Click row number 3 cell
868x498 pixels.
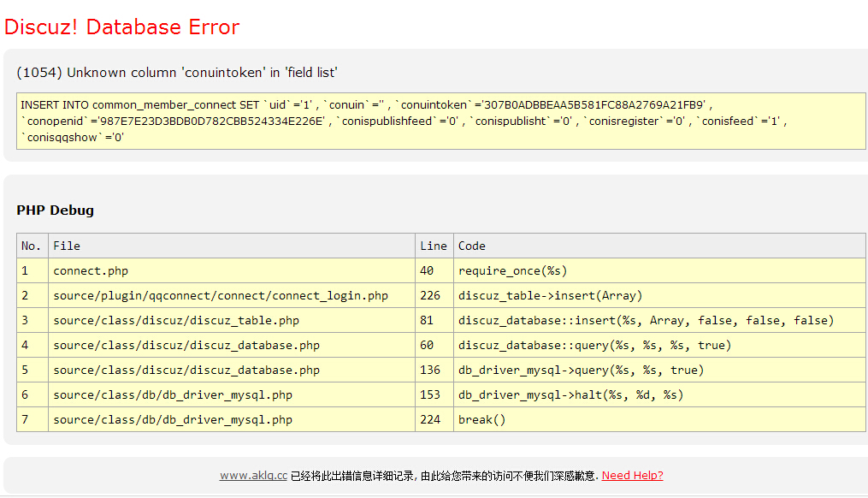click(32, 320)
